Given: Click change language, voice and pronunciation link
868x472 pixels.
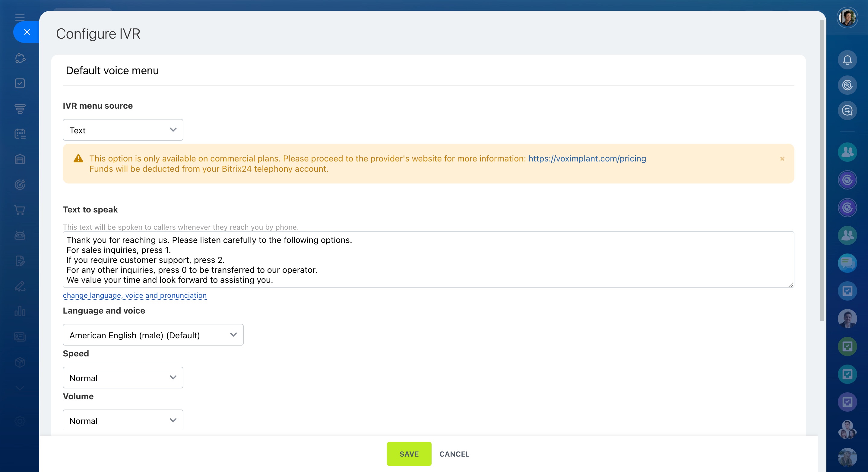Looking at the screenshot, I should (x=135, y=295).
